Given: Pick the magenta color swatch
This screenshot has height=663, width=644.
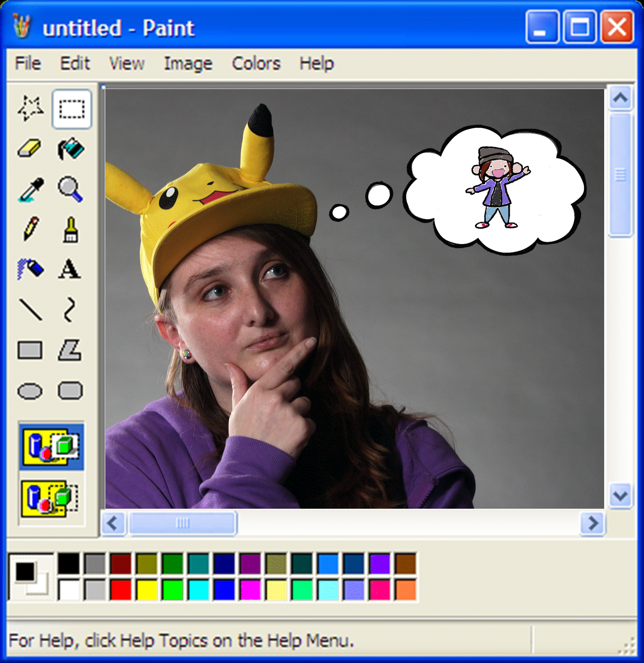Looking at the screenshot, I should [x=250, y=590].
